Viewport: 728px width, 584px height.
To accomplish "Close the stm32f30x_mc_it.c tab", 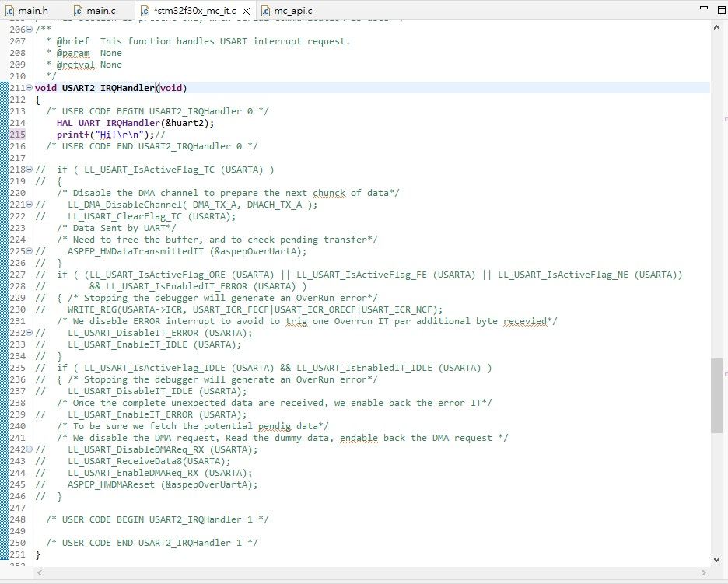I will click(x=247, y=11).
